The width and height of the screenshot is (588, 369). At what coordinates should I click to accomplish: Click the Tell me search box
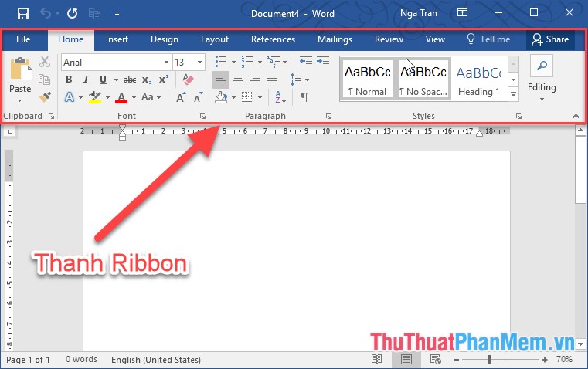[x=488, y=39]
